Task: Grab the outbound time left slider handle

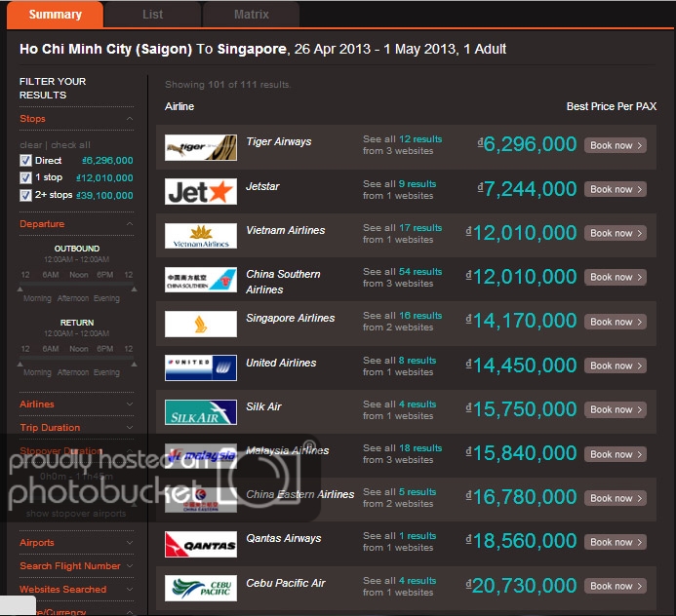Action: click(20, 289)
